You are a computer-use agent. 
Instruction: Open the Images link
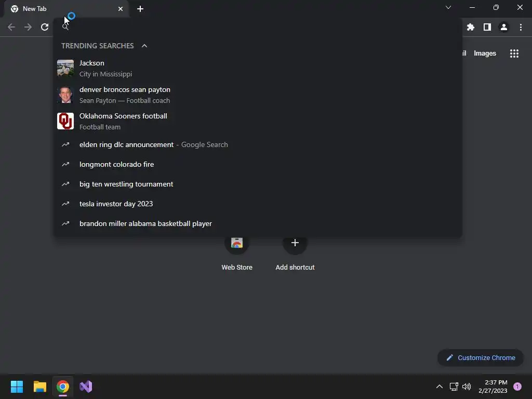coord(485,54)
